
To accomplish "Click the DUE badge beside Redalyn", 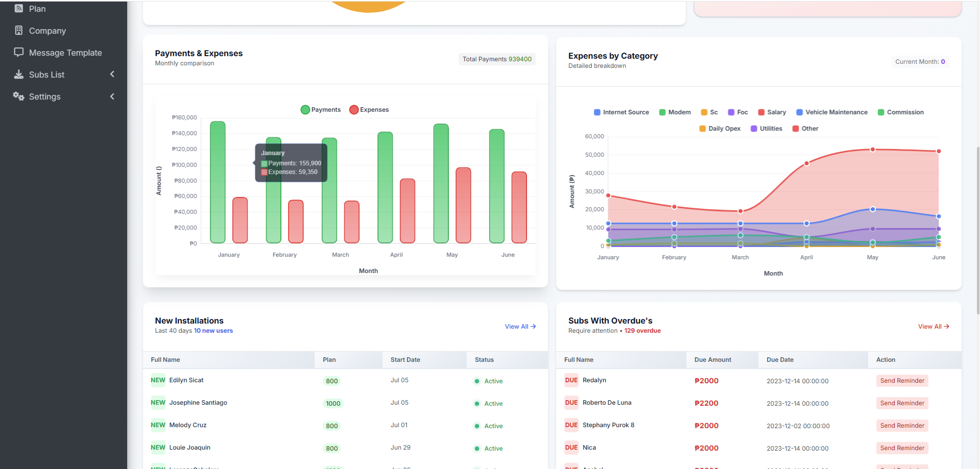I will coord(571,380).
